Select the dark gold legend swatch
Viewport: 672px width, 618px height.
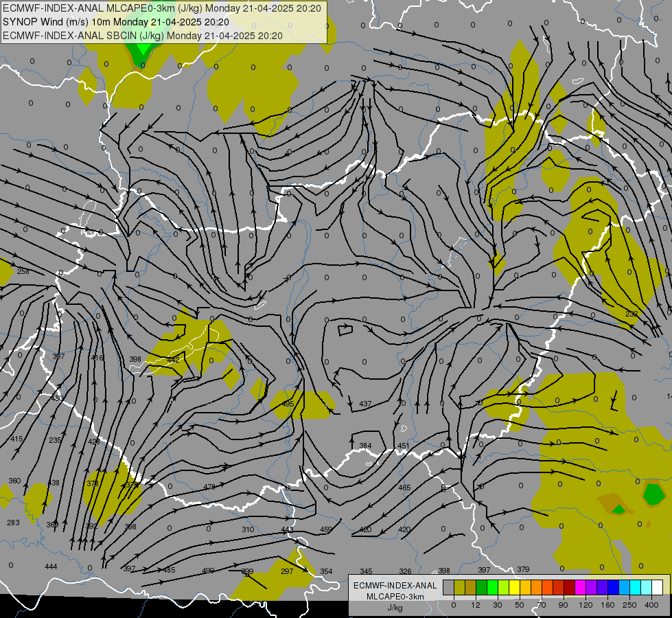(471, 587)
